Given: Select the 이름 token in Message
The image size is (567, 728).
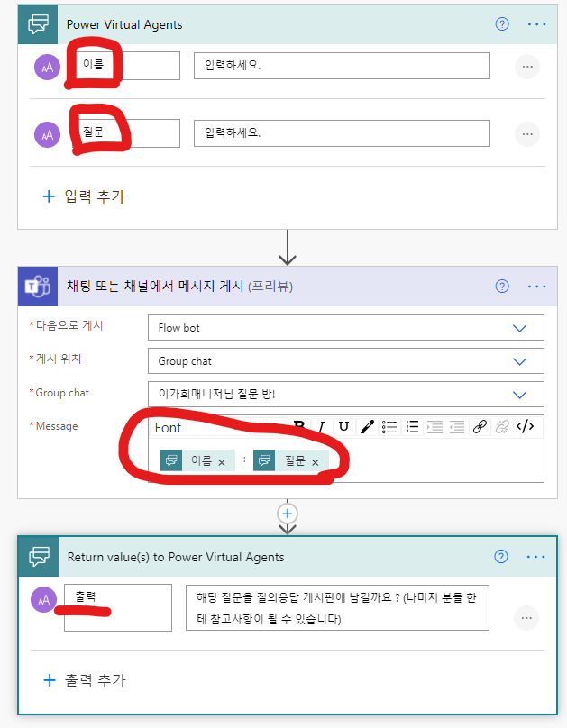Looking at the screenshot, I should [197, 460].
